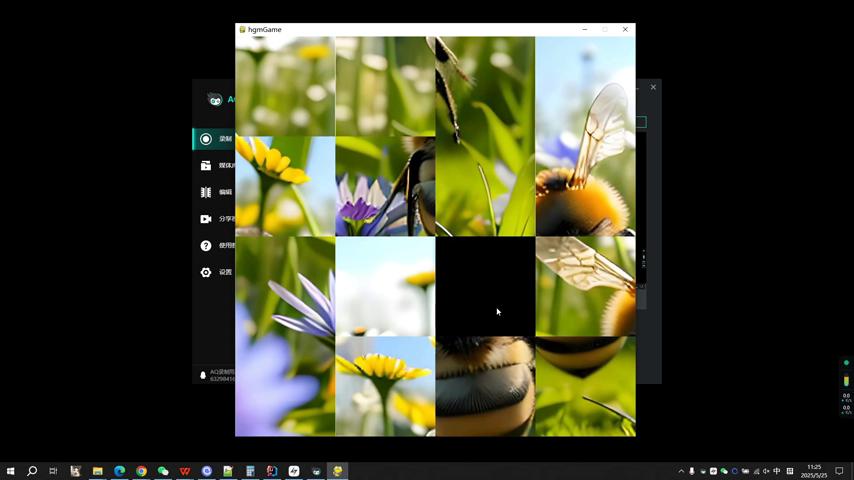Launch Google Chrome from the taskbar
Screen dimensions: 854x480
click(x=141, y=471)
